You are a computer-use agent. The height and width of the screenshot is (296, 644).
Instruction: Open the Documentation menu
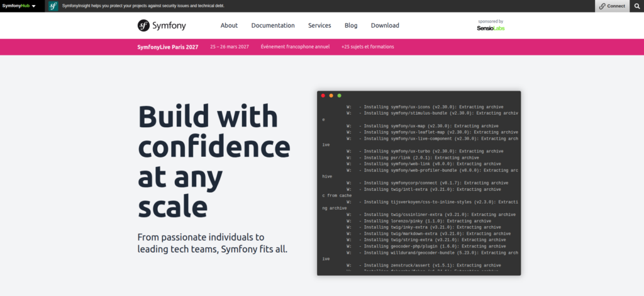pos(273,25)
